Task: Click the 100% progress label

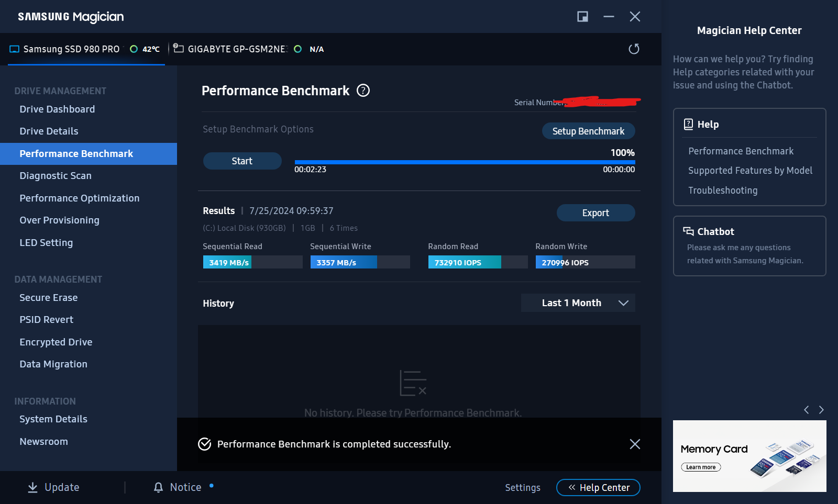Action: [623, 153]
